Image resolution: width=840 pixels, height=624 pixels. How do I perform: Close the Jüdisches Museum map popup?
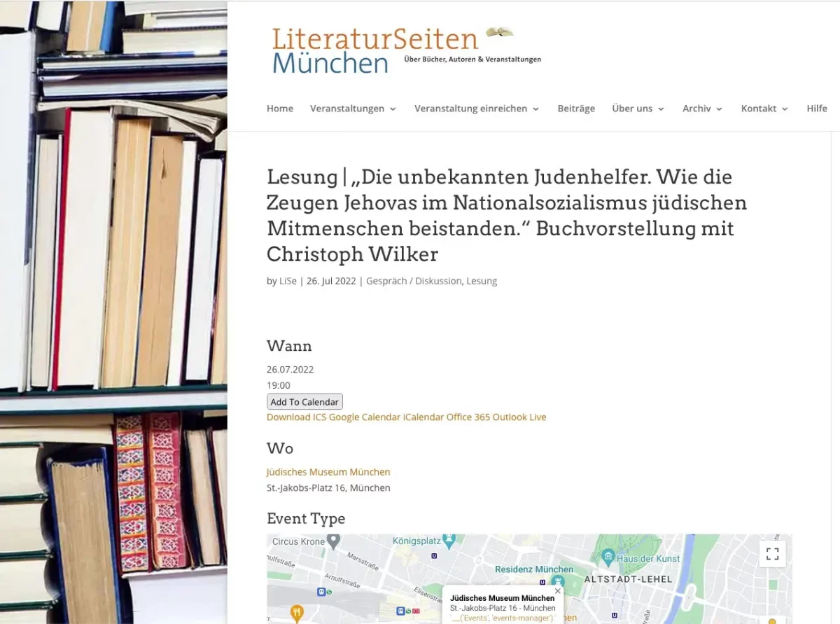pos(557,591)
